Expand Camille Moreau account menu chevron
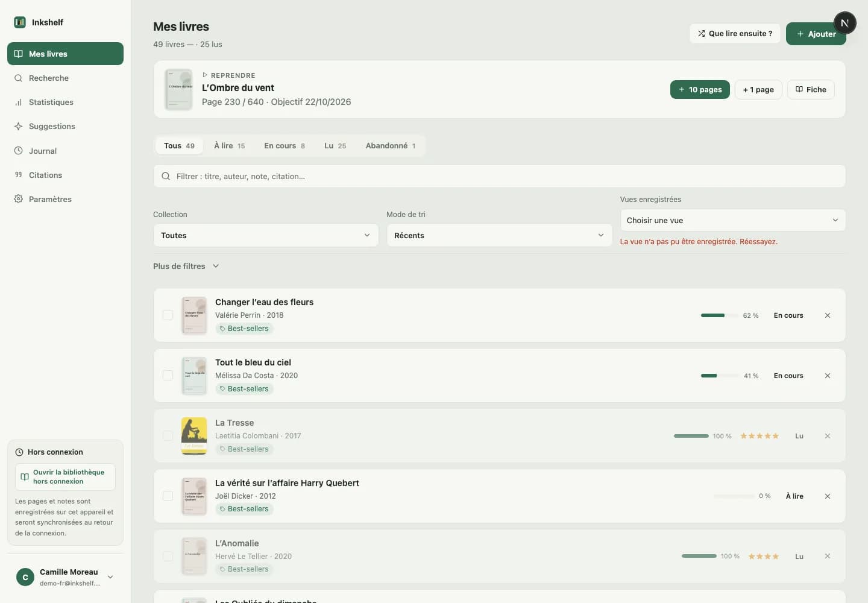The height and width of the screenshot is (603, 868). [x=110, y=577]
